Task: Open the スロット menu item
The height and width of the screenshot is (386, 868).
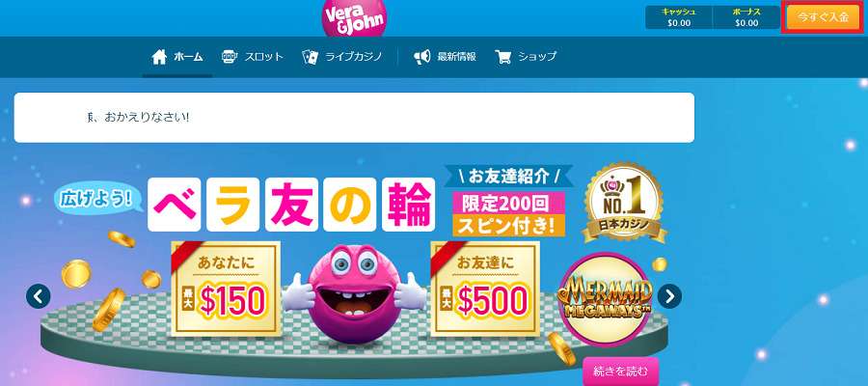Action: pyautogui.click(x=253, y=57)
